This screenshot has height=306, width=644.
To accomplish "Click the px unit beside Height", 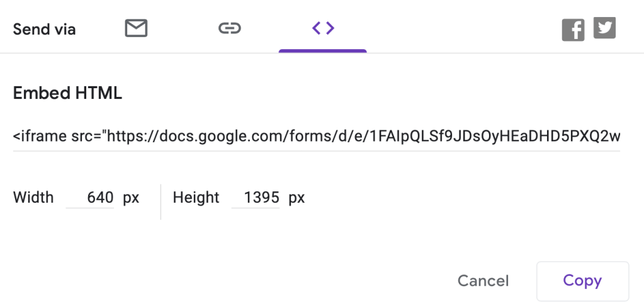I will pos(297,198).
